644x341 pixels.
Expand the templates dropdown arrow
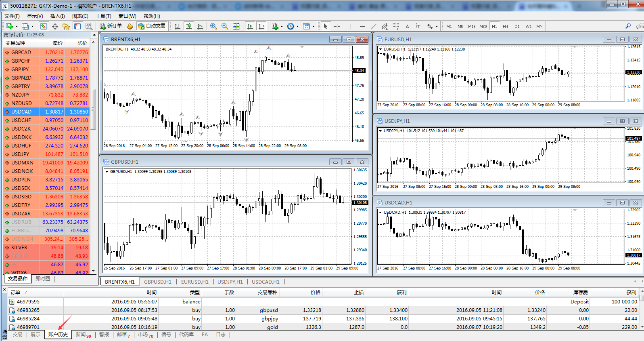314,26
